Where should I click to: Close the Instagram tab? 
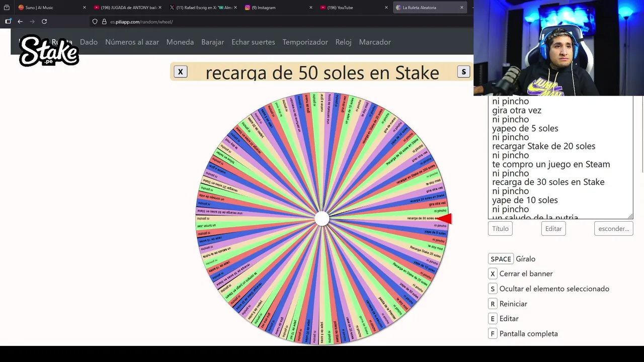[311, 8]
